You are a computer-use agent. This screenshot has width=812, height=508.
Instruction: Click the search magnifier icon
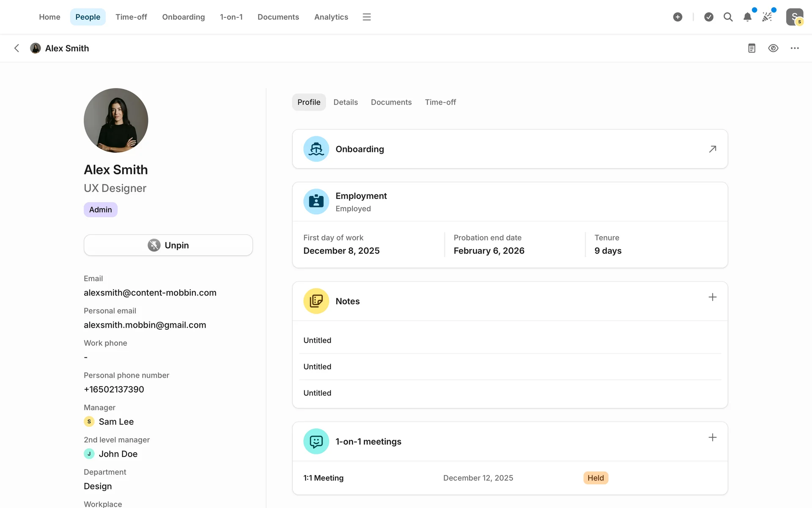pyautogui.click(x=728, y=17)
